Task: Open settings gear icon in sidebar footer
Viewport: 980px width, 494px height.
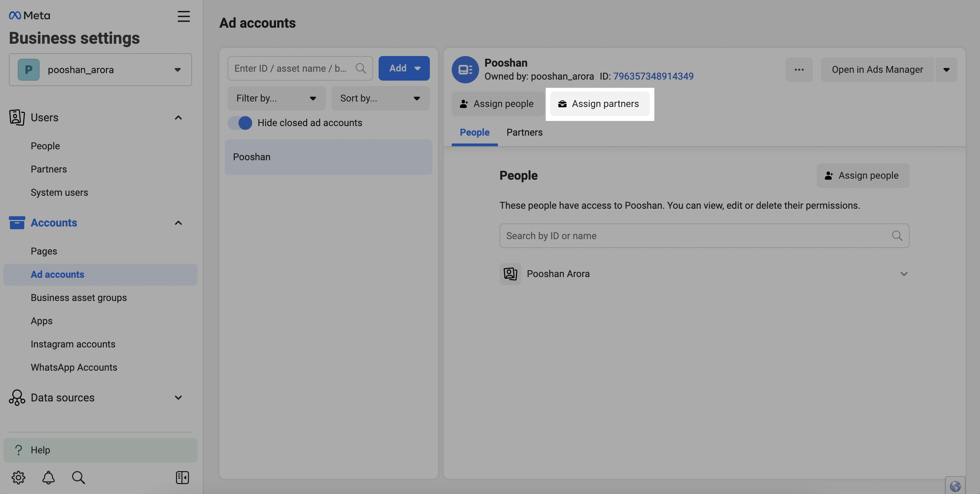Action: click(x=18, y=477)
